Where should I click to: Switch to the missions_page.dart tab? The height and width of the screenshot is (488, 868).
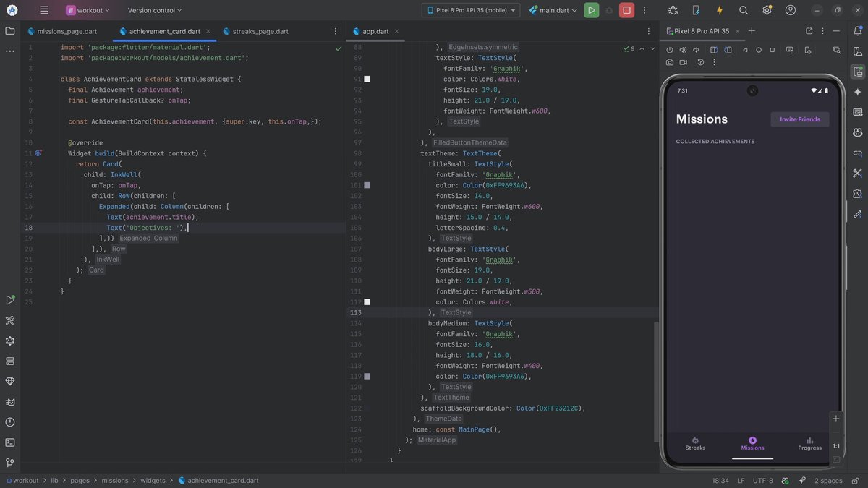click(62, 31)
